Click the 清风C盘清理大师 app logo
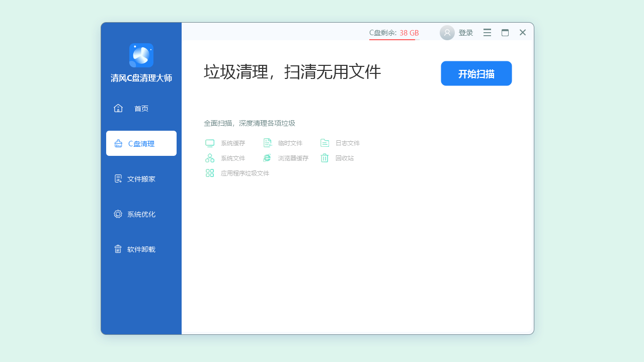The image size is (644, 362). [141, 55]
